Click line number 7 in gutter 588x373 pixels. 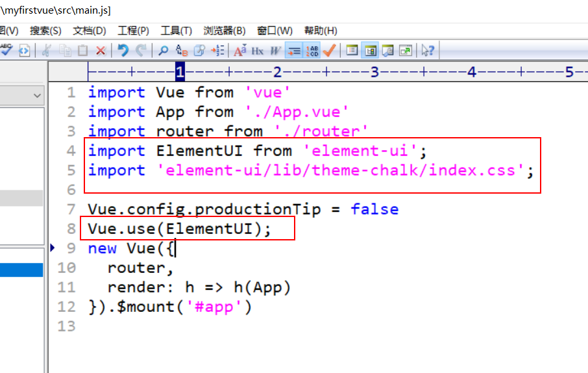[x=71, y=209]
